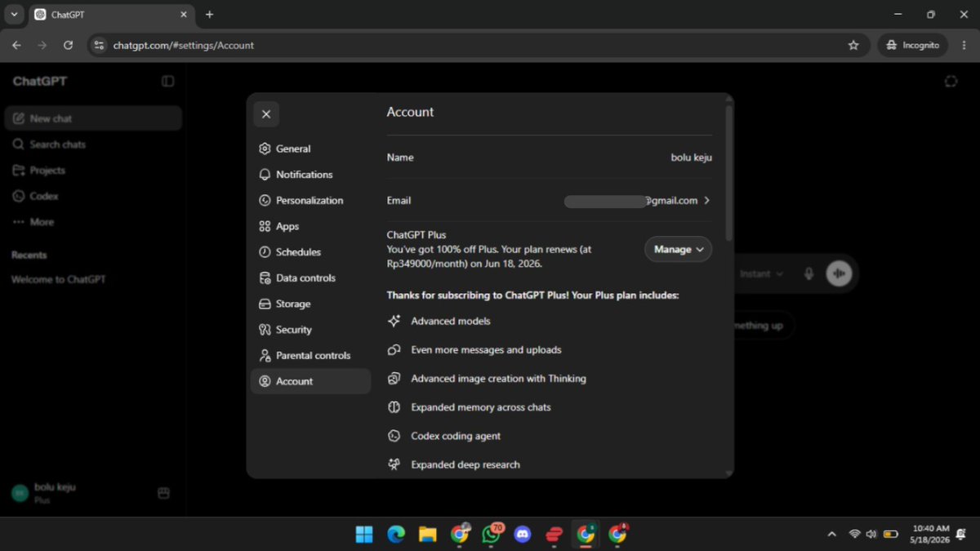The width and height of the screenshot is (980, 551).
Task: Click 'bolu keju' name value
Action: [691, 158]
